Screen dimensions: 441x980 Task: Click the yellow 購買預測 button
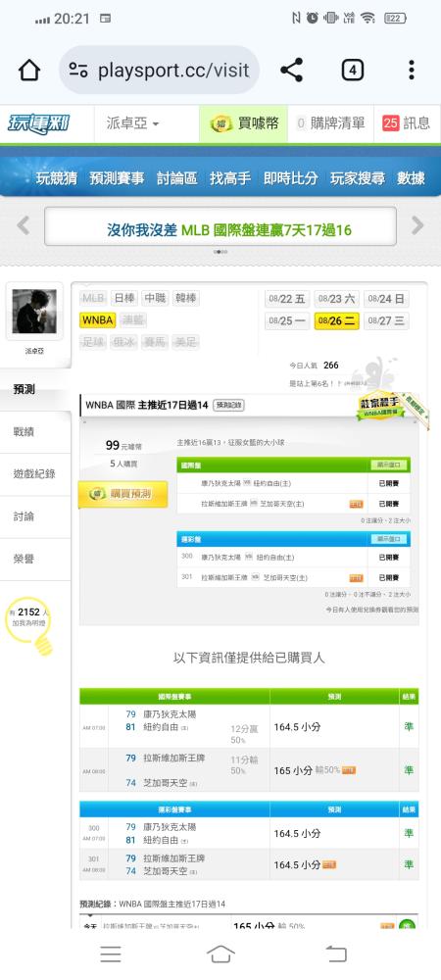coord(123,494)
